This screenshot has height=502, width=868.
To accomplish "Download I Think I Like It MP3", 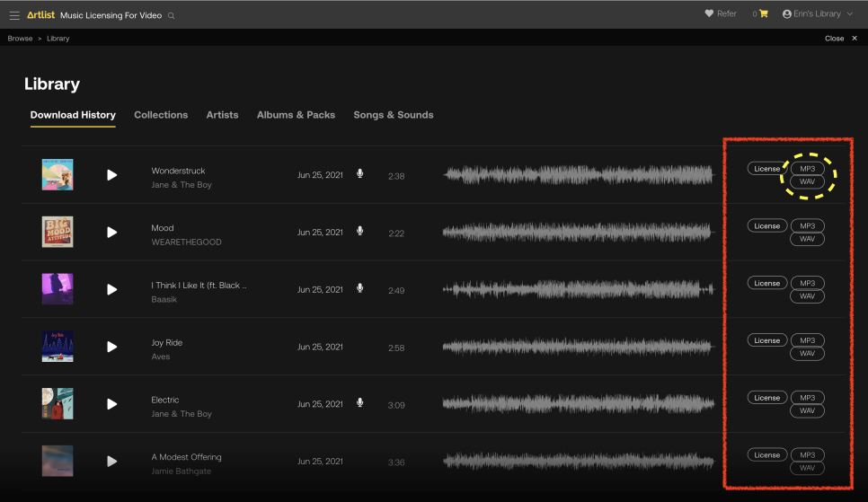I will pos(807,283).
